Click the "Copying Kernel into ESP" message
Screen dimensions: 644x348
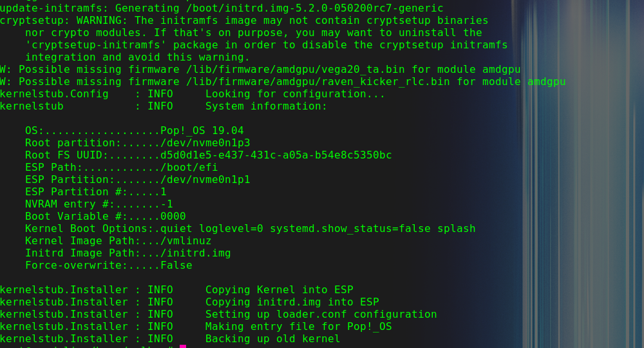point(279,290)
